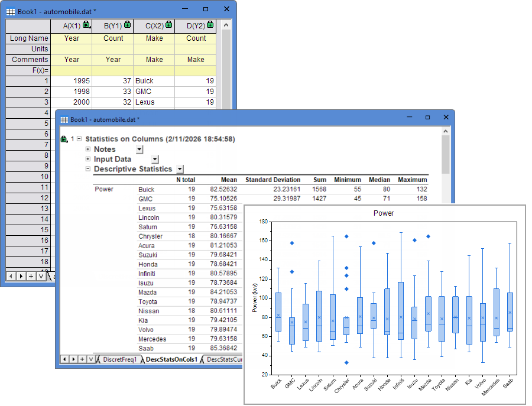Maximize the statistics window
This screenshot has height=406, width=532.
[x=427, y=118]
